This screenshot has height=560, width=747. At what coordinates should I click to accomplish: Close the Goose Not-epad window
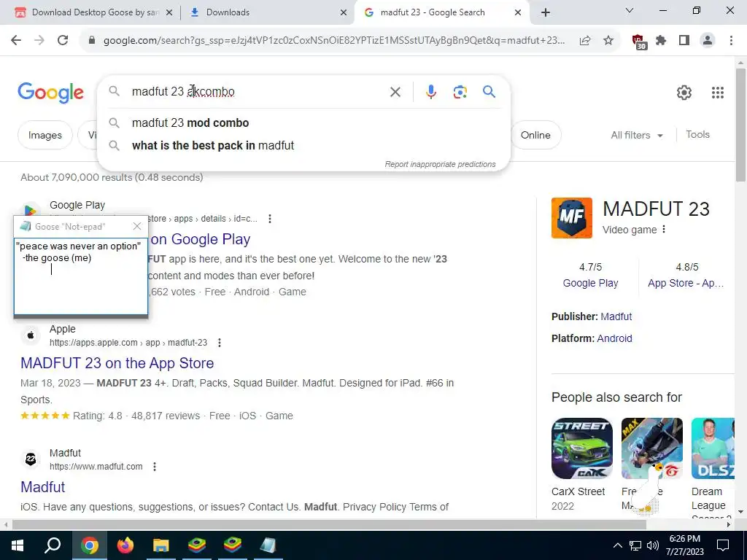(x=137, y=226)
